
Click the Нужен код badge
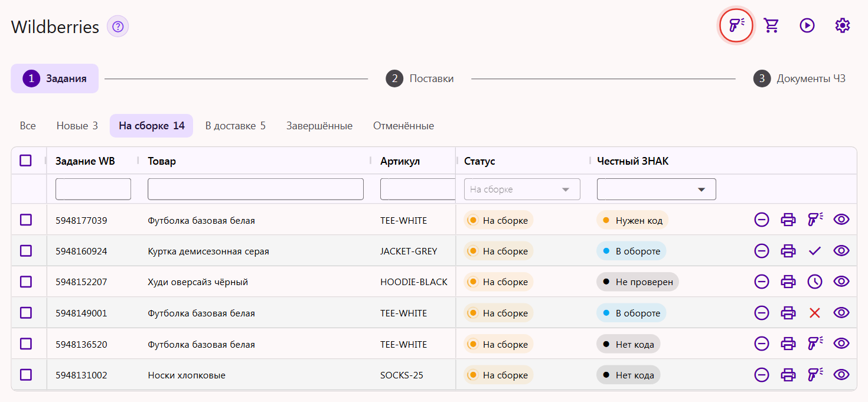[632, 220]
